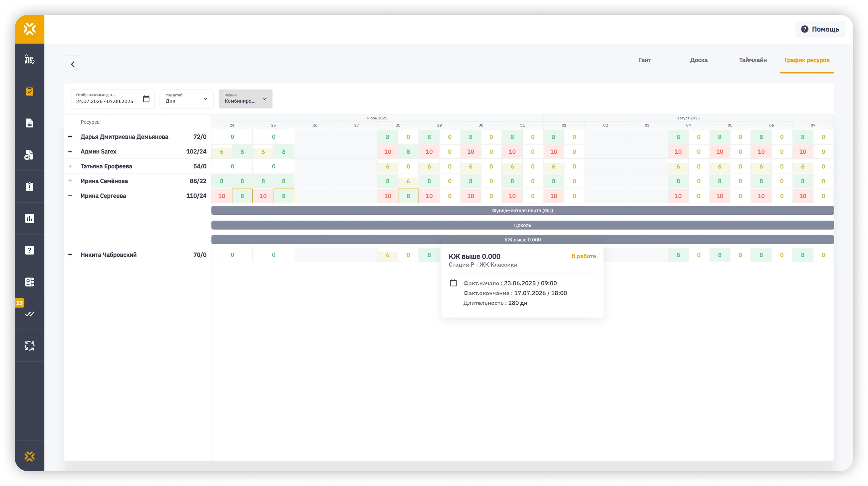The image size is (868, 486).
Task: Click the Помощь button
Action: [820, 29]
